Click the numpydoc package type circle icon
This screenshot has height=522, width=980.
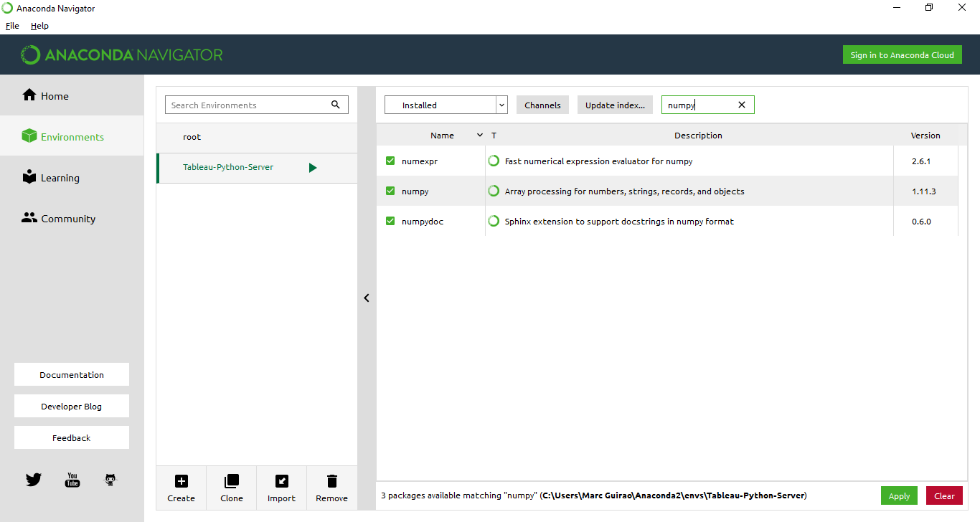click(494, 221)
